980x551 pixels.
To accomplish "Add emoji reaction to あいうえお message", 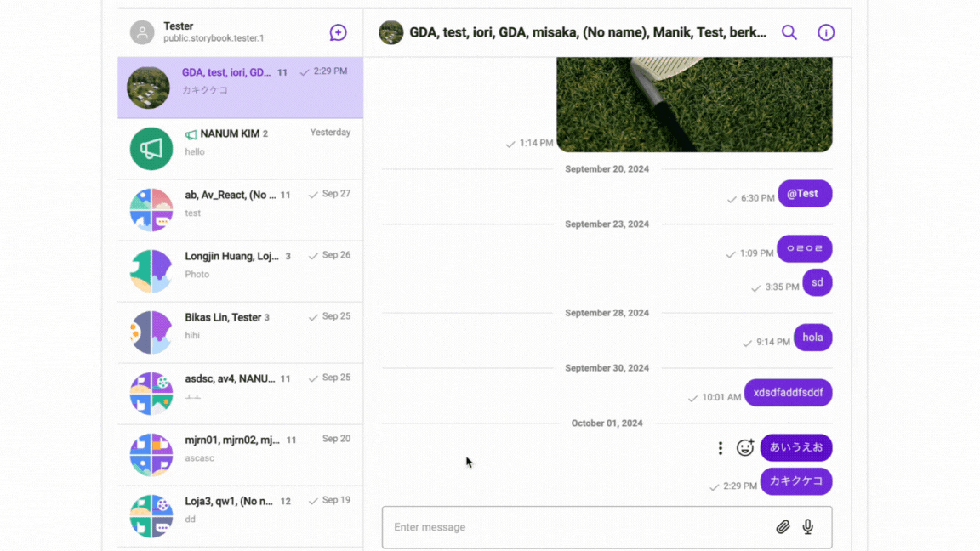I will point(745,447).
